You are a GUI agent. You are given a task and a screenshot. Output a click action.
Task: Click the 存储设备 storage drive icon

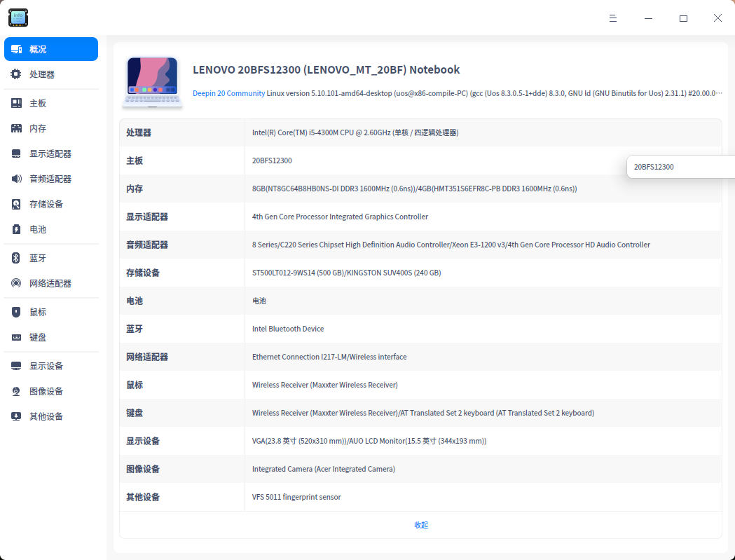point(15,203)
